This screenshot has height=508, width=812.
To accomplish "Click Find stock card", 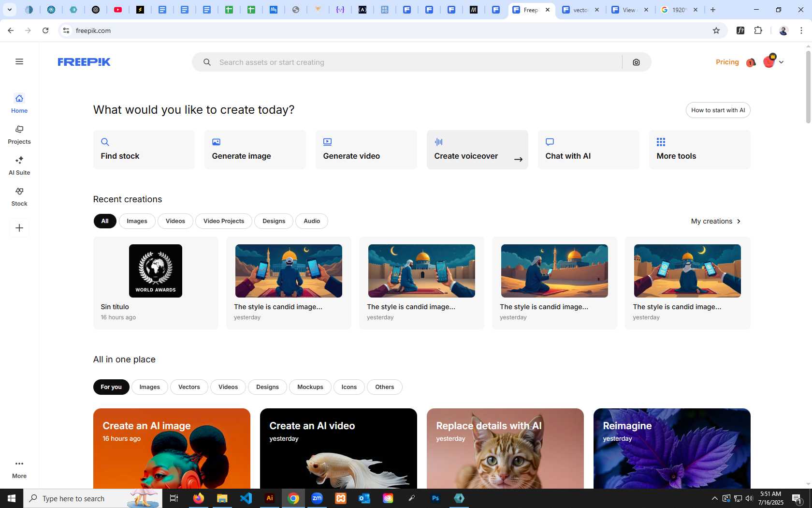I will click(144, 149).
